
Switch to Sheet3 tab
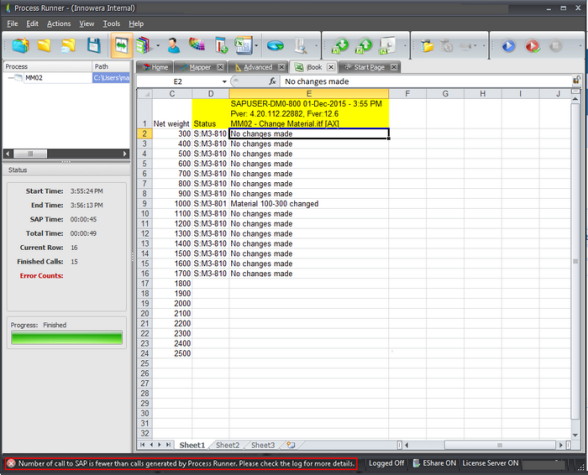pyautogui.click(x=263, y=445)
